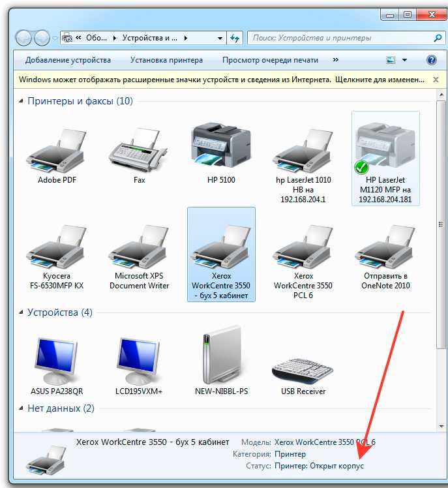Screen dimensions: 448x488
Task: Dismiss the yellow information bar
Action: (x=436, y=80)
